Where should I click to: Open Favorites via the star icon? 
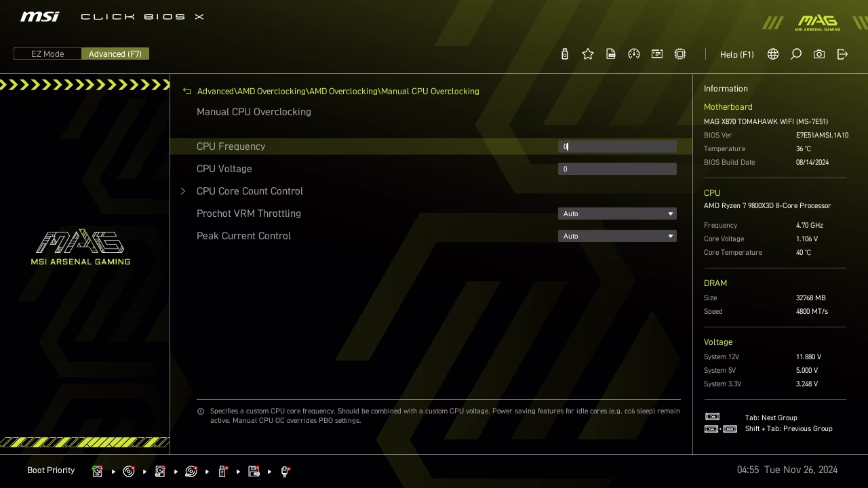[x=588, y=54]
